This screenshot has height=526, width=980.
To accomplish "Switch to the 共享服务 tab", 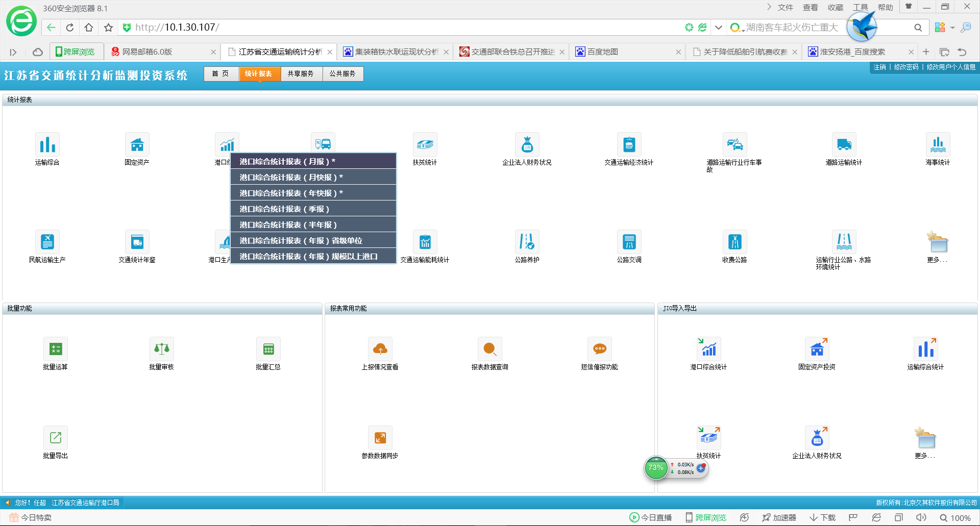I will (301, 74).
